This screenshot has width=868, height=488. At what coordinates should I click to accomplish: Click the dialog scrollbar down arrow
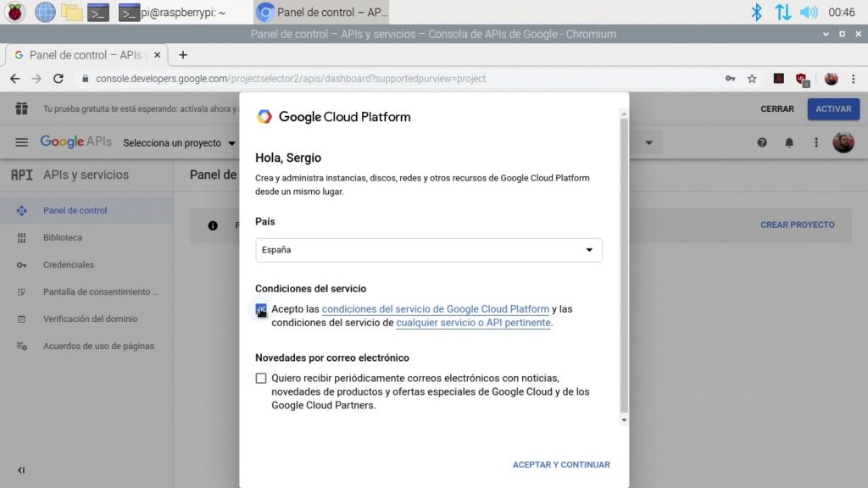pos(624,420)
